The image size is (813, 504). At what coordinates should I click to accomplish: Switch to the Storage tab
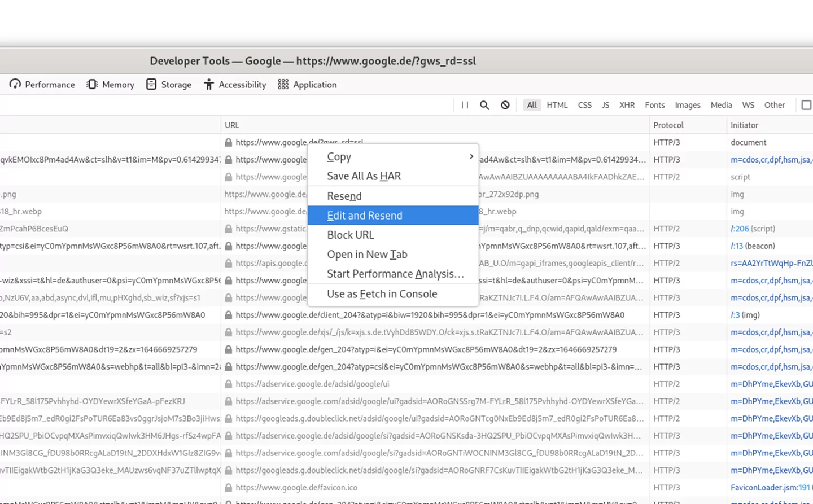click(x=169, y=85)
